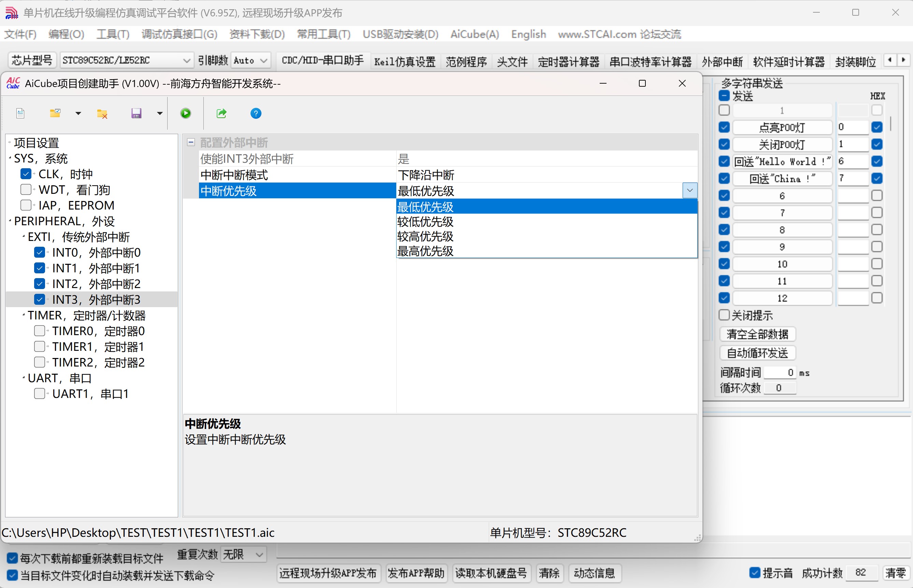Uncheck 每次下载前都重新装载目标文件

(12, 558)
